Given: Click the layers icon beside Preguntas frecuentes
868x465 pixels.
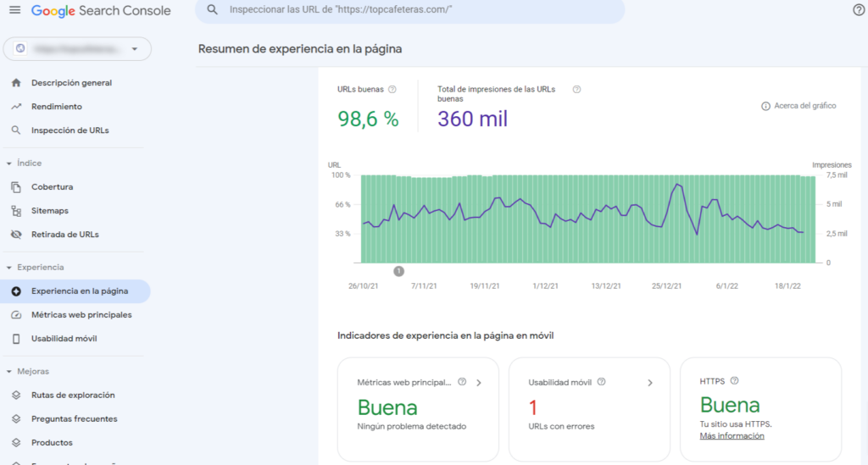Looking at the screenshot, I should click(x=16, y=419).
